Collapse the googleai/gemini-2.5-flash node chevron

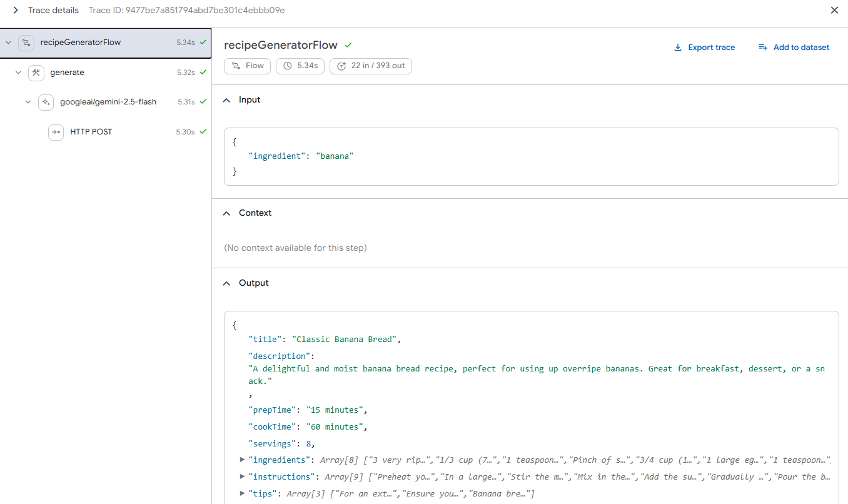pyautogui.click(x=28, y=102)
